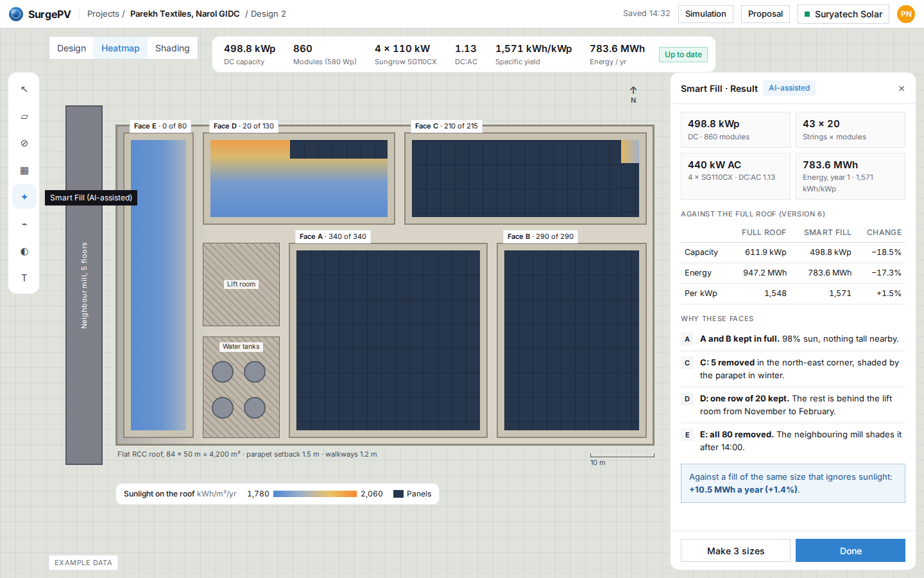Image resolution: width=924 pixels, height=578 pixels.
Task: Click the Up to date status badge
Action: tap(683, 55)
